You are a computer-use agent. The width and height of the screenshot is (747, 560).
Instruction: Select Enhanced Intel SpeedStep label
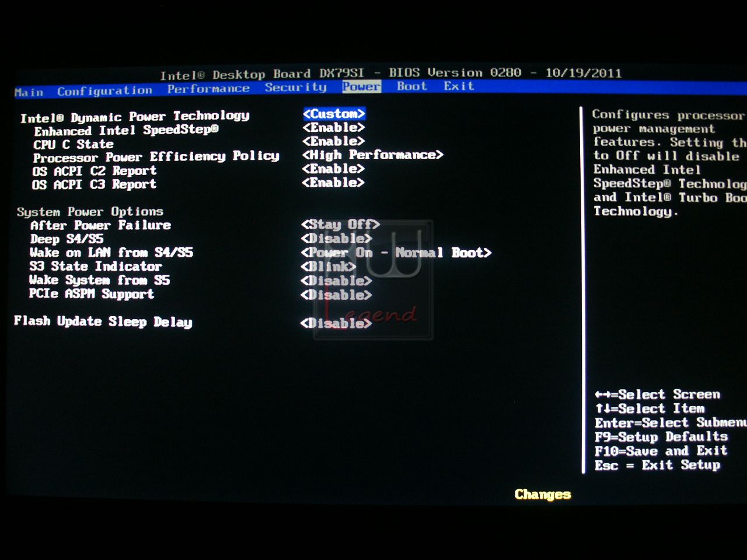tap(126, 130)
